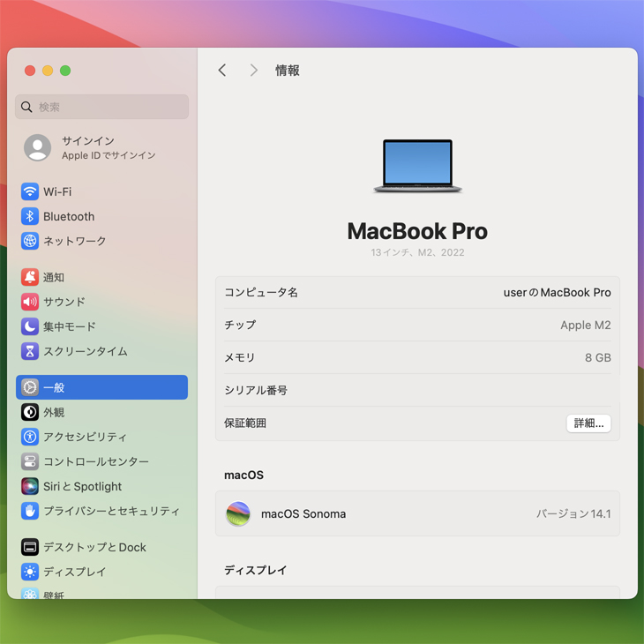Screen dimensions: 644x644
Task: Click Apple ID でサインイン text
Action: point(109,155)
